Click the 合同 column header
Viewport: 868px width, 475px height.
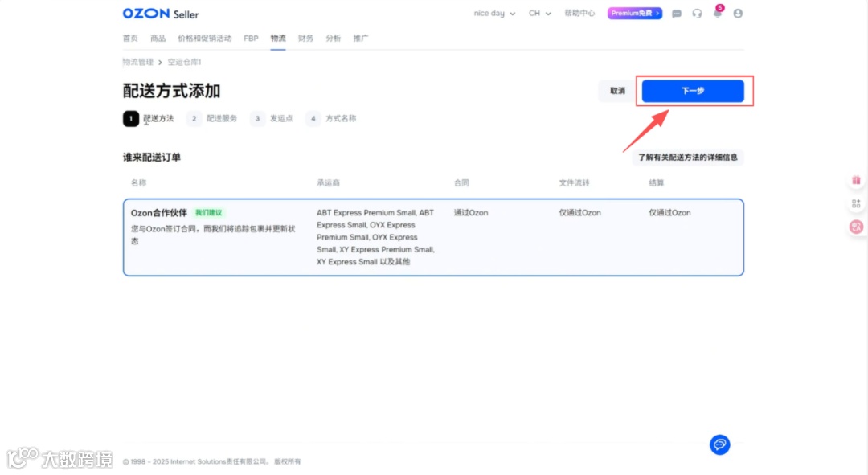461,182
